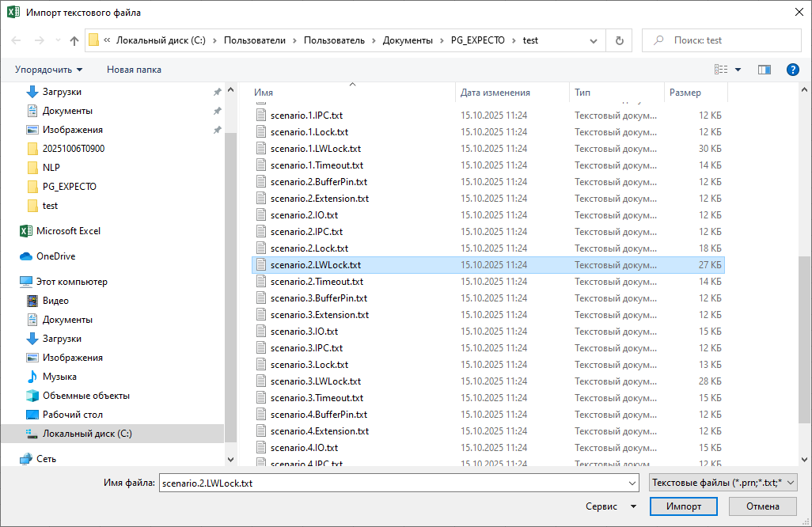Expand hidden breadcrumb path chevrons

pyautogui.click(x=107, y=40)
